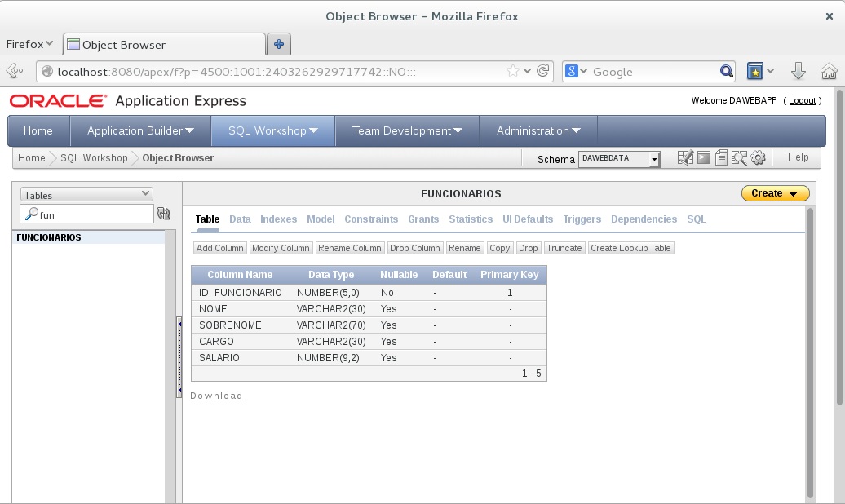Open the Query Builder magnifier icon
This screenshot has height=504, width=845.
[x=739, y=158]
